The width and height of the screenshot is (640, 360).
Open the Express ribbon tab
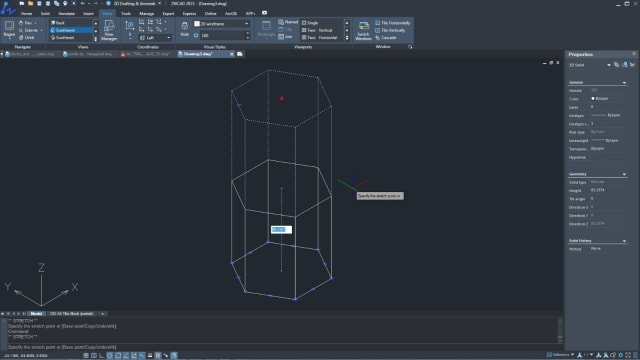tap(189, 13)
